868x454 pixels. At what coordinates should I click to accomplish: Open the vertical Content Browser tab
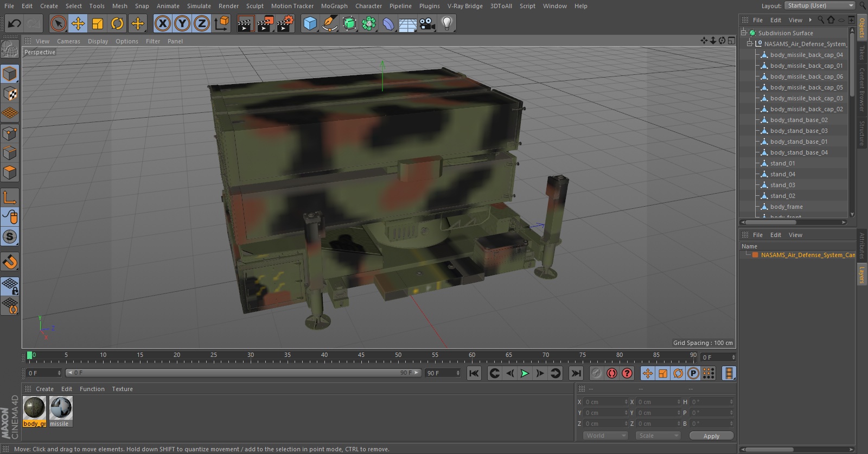coord(861,89)
